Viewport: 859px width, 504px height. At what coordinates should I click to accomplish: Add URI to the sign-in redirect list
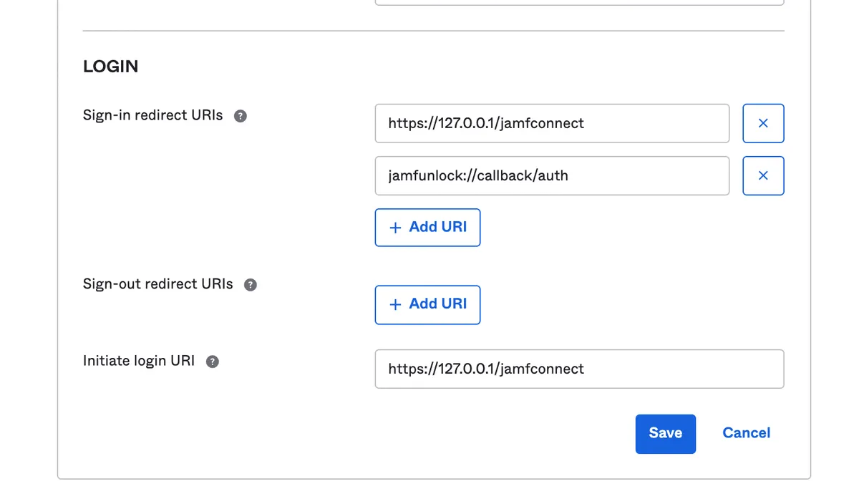coord(427,228)
